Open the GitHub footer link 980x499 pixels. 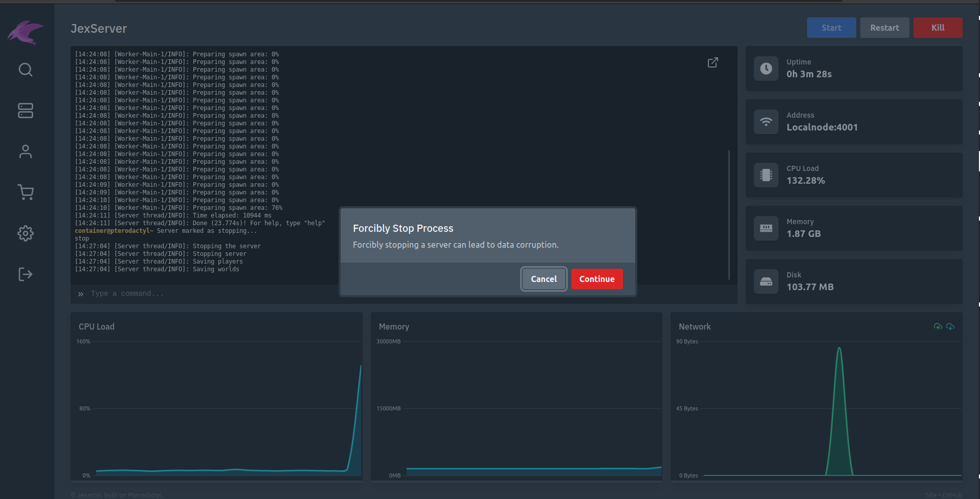pyautogui.click(x=952, y=495)
